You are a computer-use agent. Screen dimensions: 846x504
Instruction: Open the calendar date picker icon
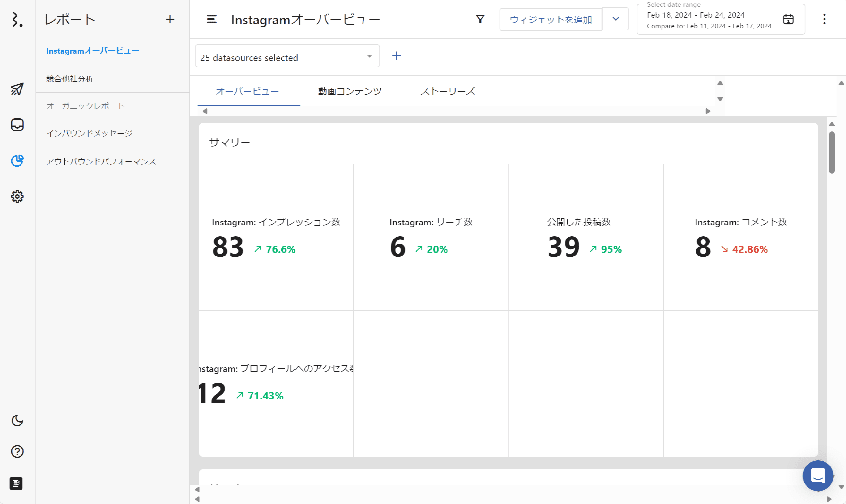788,19
